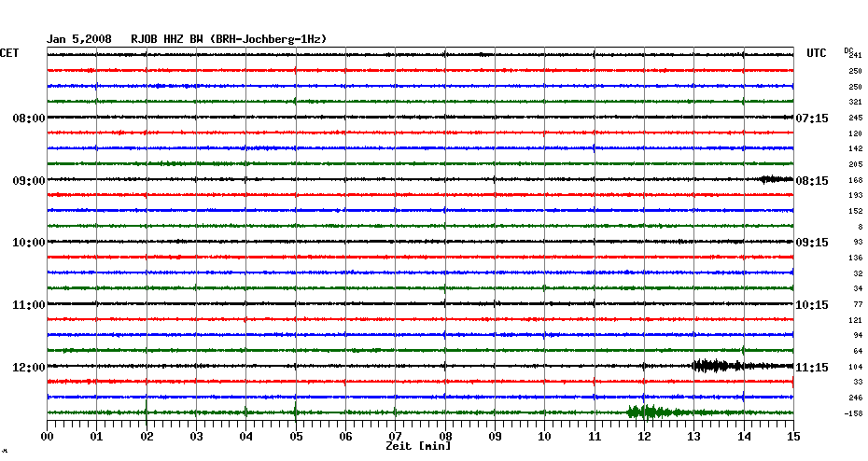Image resolution: width=868 pixels, height=461 pixels.
Task: Select DC value 245
Action: point(855,118)
